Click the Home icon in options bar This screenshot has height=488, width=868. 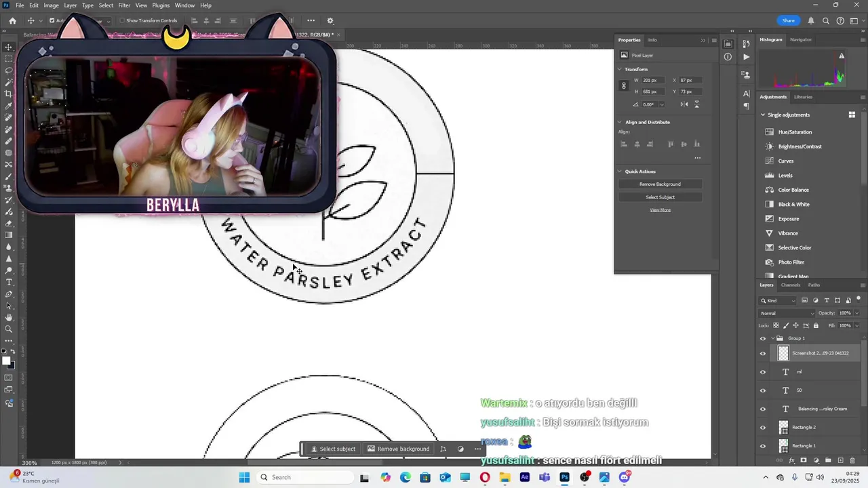12,21
